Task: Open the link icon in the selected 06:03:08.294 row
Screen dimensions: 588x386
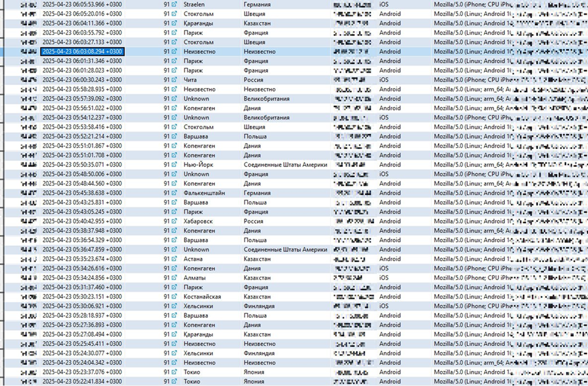Action: 174,51
